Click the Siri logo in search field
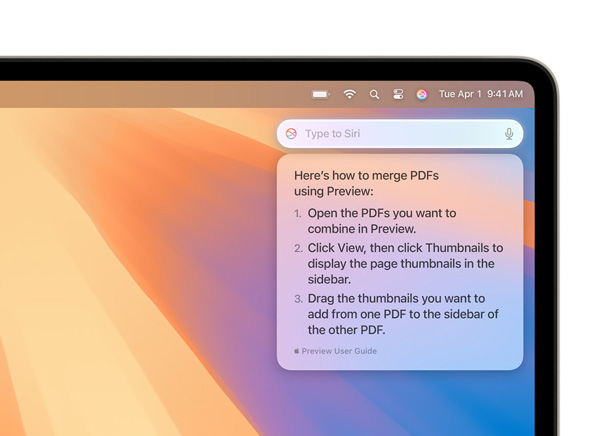 click(x=291, y=134)
